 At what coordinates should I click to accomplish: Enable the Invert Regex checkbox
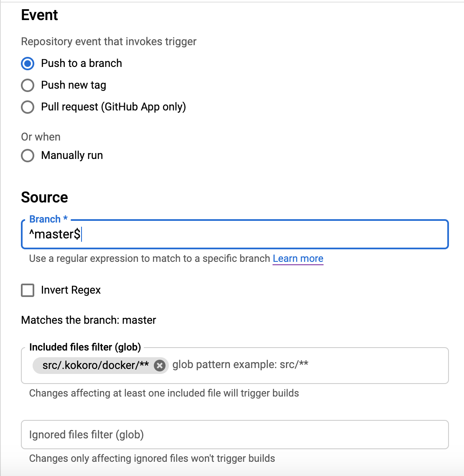(x=28, y=290)
